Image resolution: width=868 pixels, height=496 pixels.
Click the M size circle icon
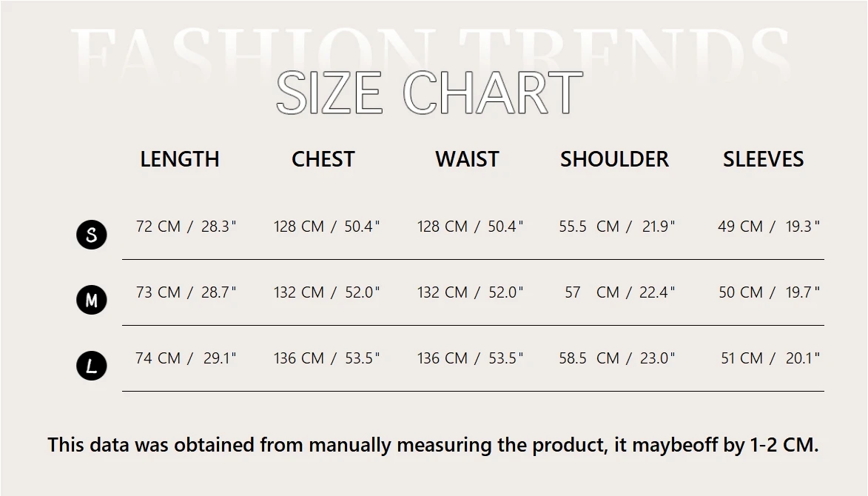pyautogui.click(x=91, y=300)
